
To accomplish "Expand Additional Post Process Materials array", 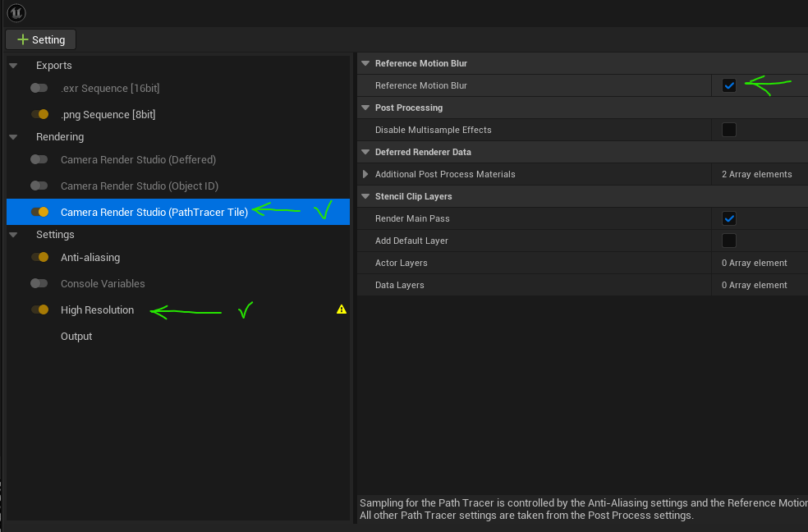I will pyautogui.click(x=365, y=174).
